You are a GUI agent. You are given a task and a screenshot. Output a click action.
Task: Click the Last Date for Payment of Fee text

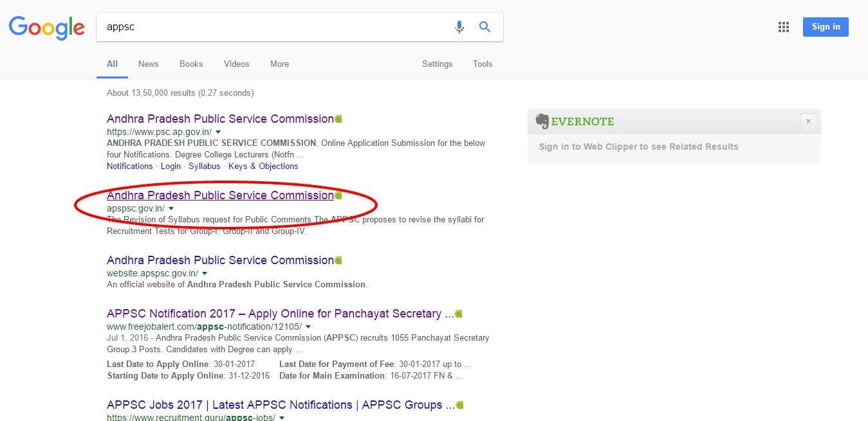point(375,364)
